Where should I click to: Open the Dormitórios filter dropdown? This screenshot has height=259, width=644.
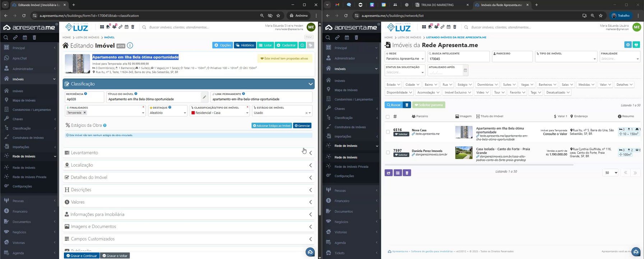click(x=487, y=85)
